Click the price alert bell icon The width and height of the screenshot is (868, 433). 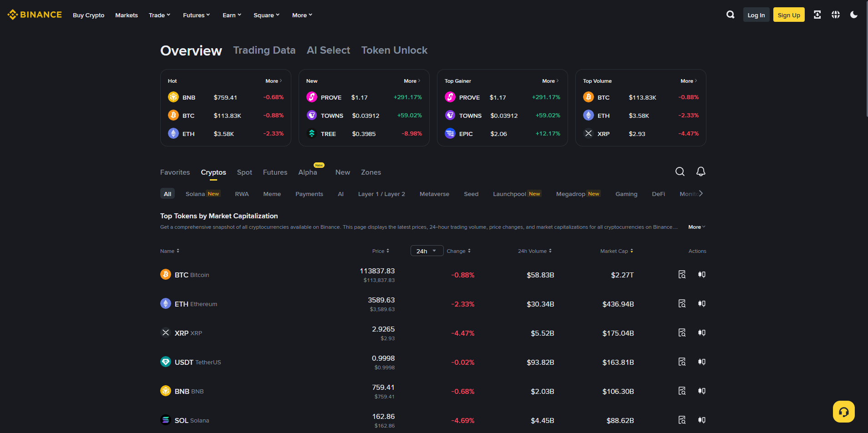[701, 171]
